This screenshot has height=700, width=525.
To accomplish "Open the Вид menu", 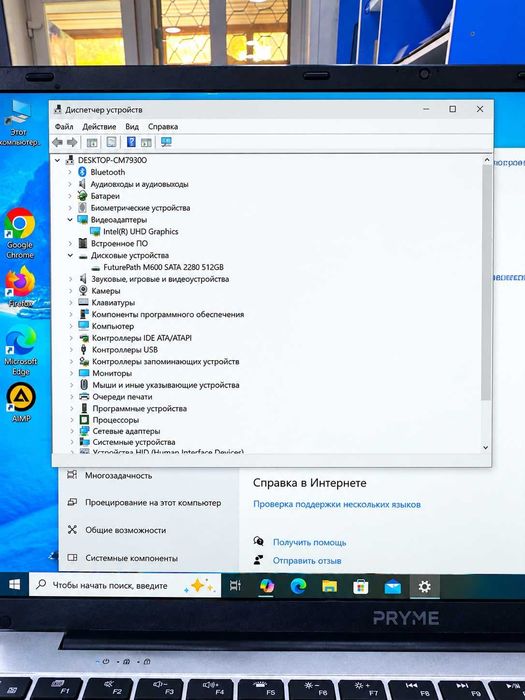I will coord(132,127).
